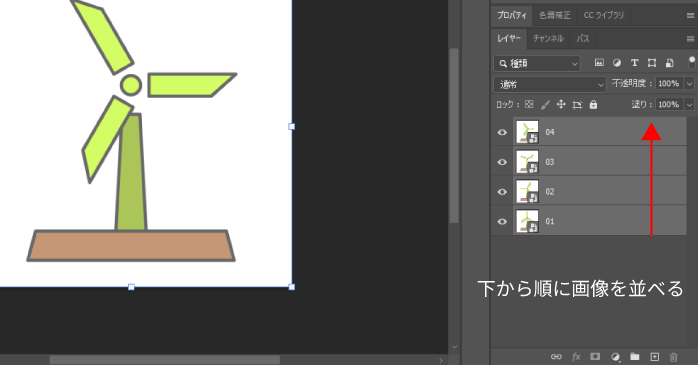
Task: Switch to the プロパティ tab
Action: tap(511, 16)
